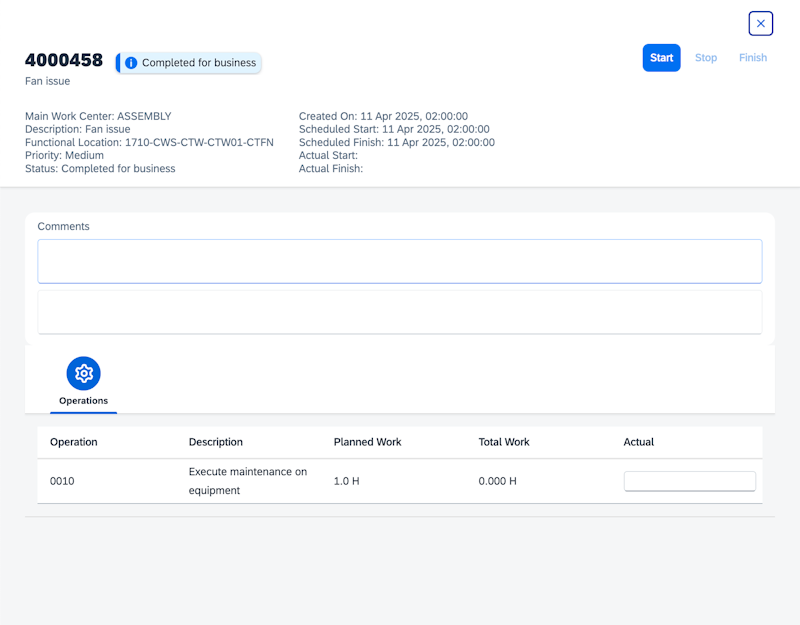Click the 1.0 H planned work value

tap(346, 481)
